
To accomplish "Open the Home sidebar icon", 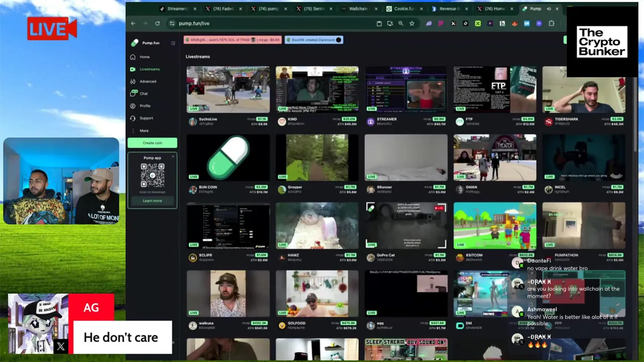I will (133, 57).
